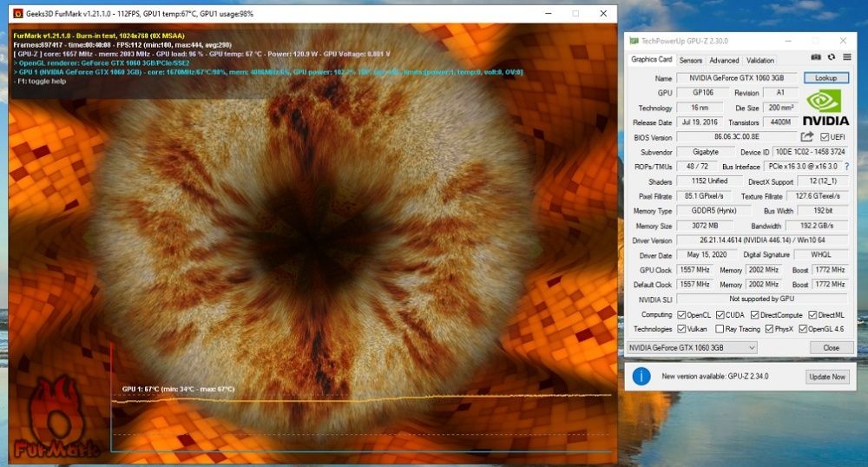The image size is (868, 467).
Task: Click 'New version available: GPU-Z 2.34.0' text
Action: point(714,376)
